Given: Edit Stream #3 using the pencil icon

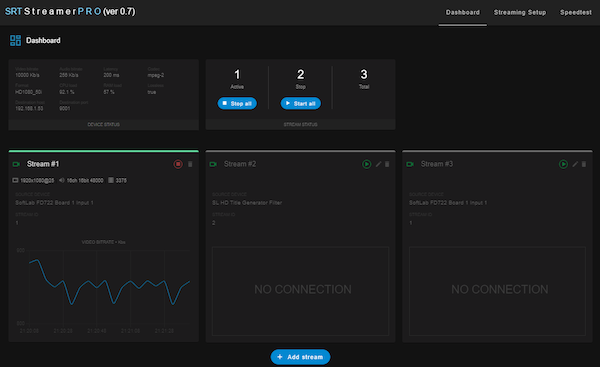Looking at the screenshot, I should (x=575, y=164).
